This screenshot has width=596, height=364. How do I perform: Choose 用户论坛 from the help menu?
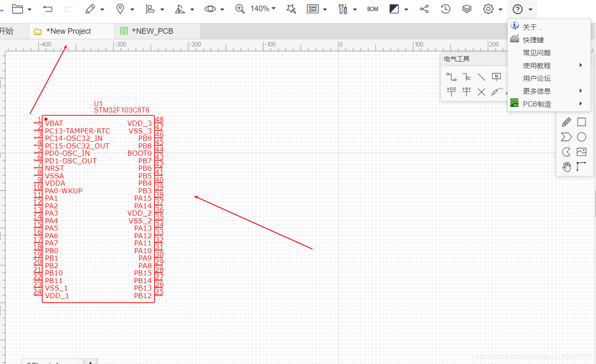537,78
